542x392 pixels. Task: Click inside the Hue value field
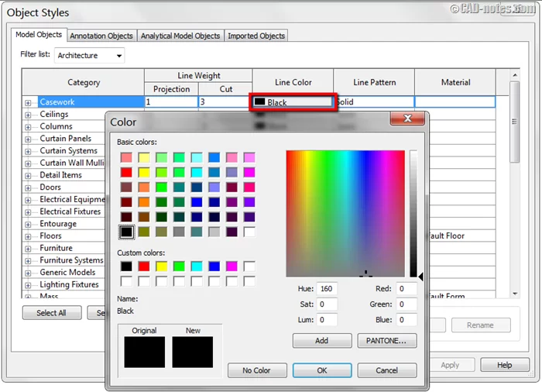[326, 289]
